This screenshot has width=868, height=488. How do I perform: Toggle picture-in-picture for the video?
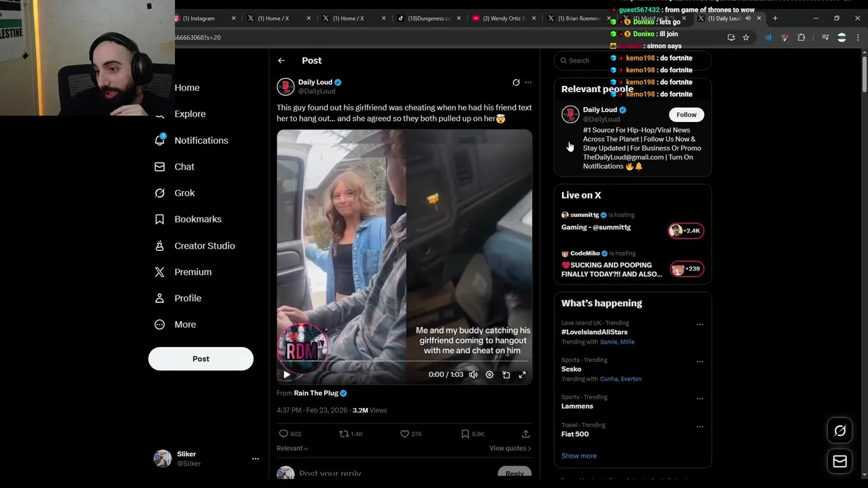(506, 374)
